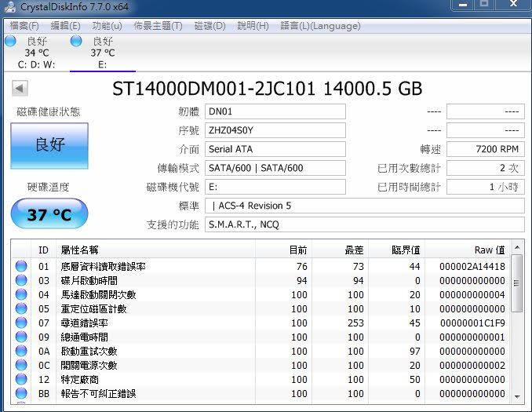Viewport: 532px width, 412px height.
Task: Open the 檔案(F) menu
Action: click(x=24, y=26)
